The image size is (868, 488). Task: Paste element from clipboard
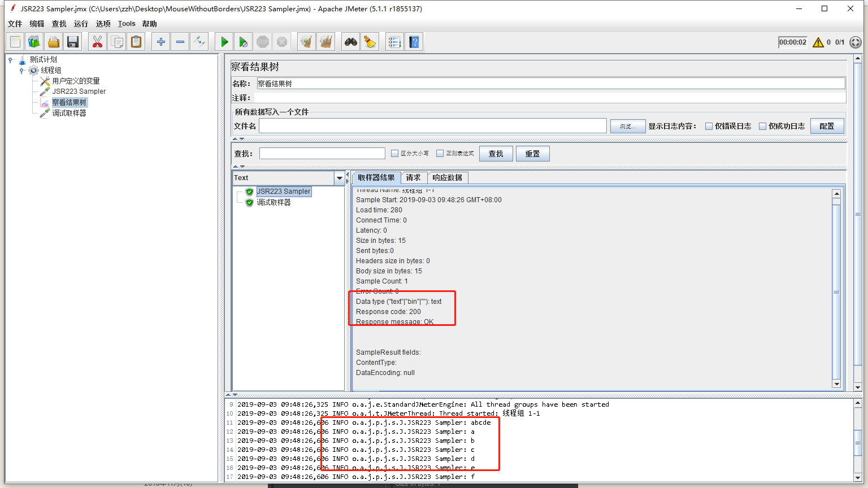(136, 42)
